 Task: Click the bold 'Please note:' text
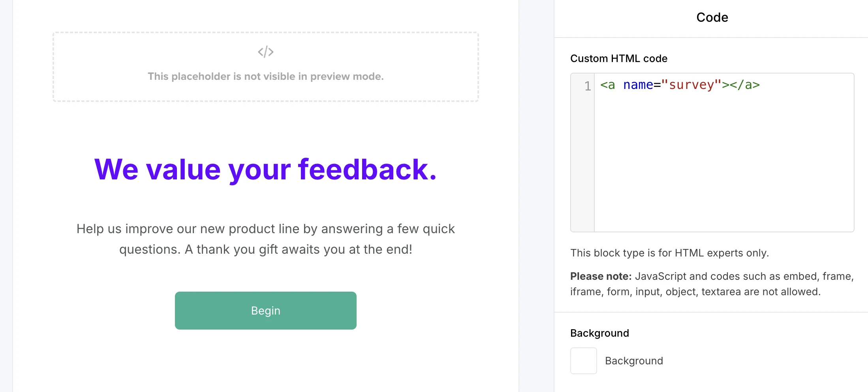tap(601, 276)
